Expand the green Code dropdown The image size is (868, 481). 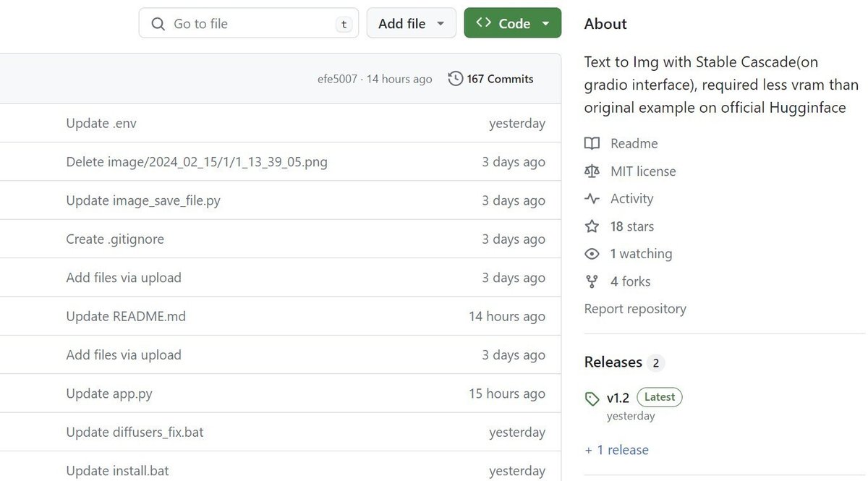pos(513,23)
